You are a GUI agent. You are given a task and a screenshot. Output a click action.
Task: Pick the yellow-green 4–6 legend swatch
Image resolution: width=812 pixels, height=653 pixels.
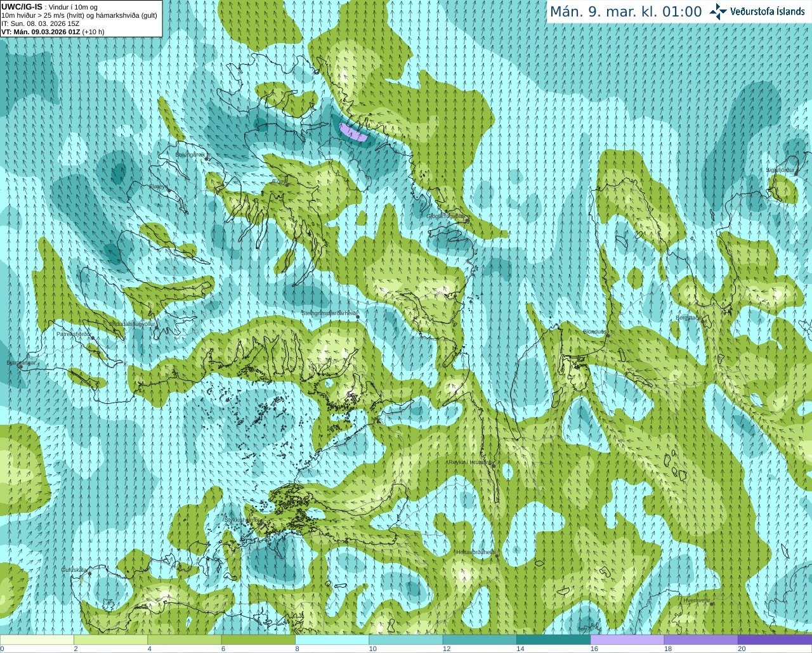[185, 640]
